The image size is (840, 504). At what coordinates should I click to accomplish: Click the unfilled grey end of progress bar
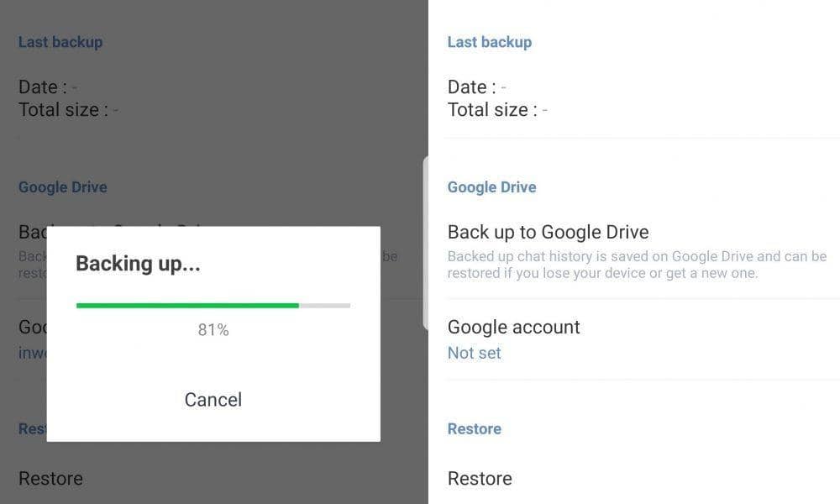coord(325,306)
